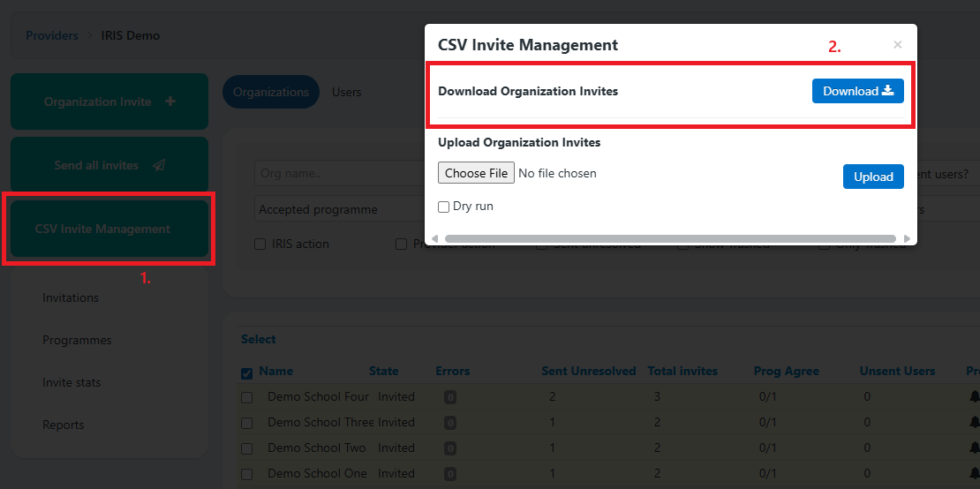The width and height of the screenshot is (980, 489).
Task: Click the errors badge for Demo School Two
Action: click(450, 448)
